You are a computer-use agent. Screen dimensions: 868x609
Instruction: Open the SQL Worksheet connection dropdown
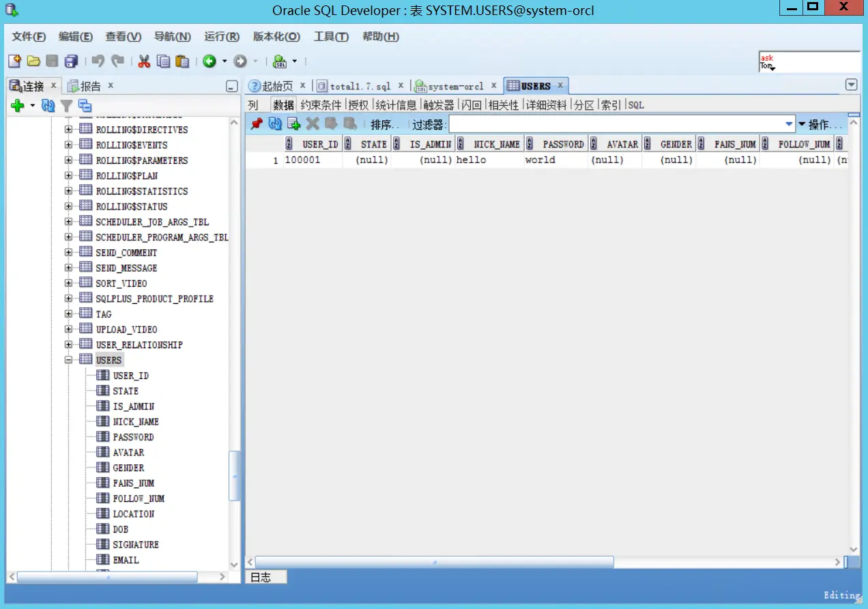pyautogui.click(x=295, y=61)
